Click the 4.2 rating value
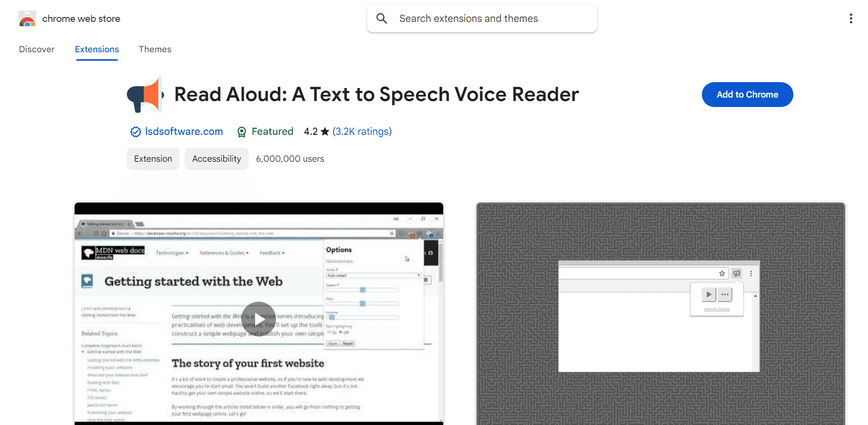Screen dimensions: 868x425 pyautogui.click(x=311, y=131)
